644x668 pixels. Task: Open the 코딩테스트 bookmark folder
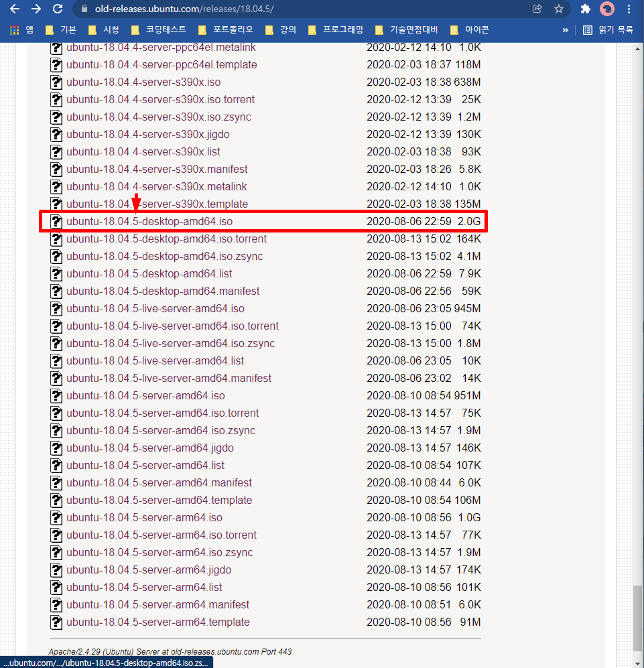tap(159, 30)
